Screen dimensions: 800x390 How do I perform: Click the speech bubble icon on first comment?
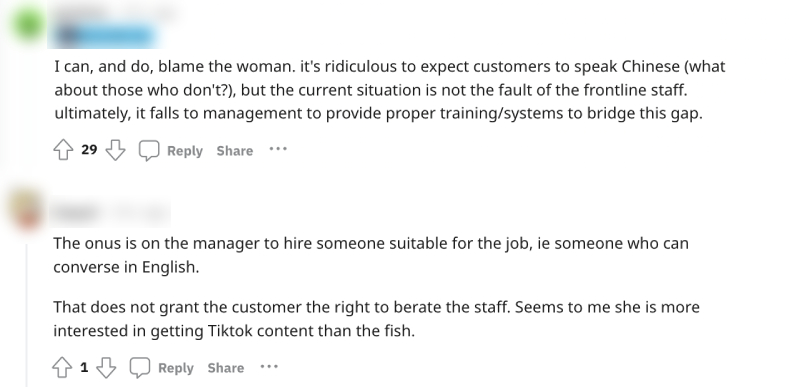149,151
